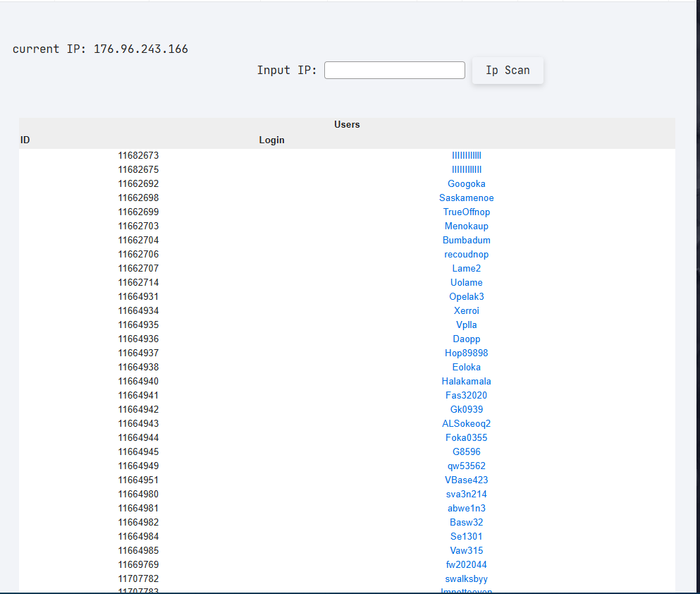Select ID cell 11664937

pos(138,353)
